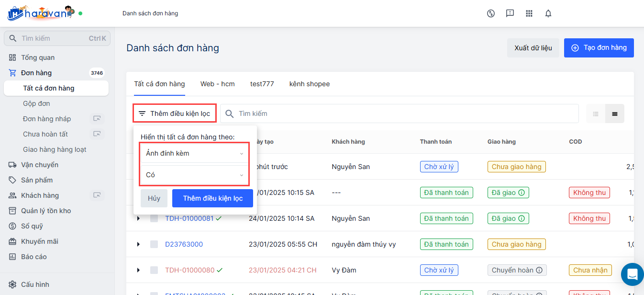This screenshot has height=295, width=644.
Task: Click the Danh sách đơn hàng breadcrumb
Action: 150,13
